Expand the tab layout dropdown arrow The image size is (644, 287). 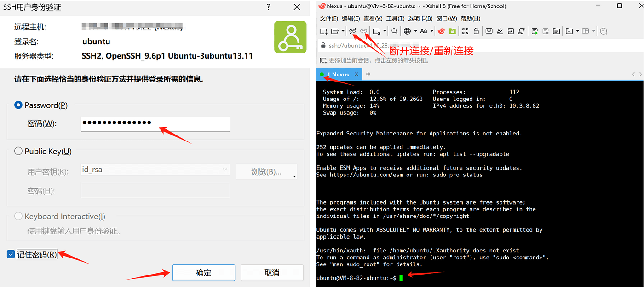[x=593, y=31]
